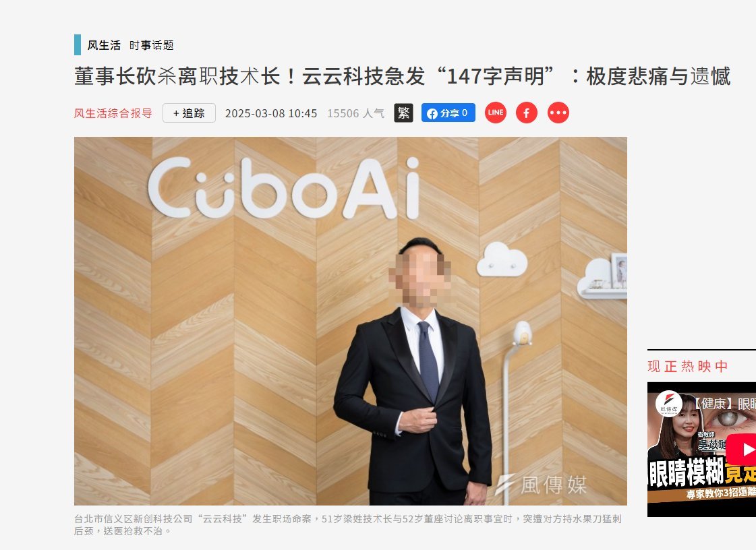Play the 眼睛模糊 video with red button
This screenshot has height=550, width=756.
click(x=743, y=450)
